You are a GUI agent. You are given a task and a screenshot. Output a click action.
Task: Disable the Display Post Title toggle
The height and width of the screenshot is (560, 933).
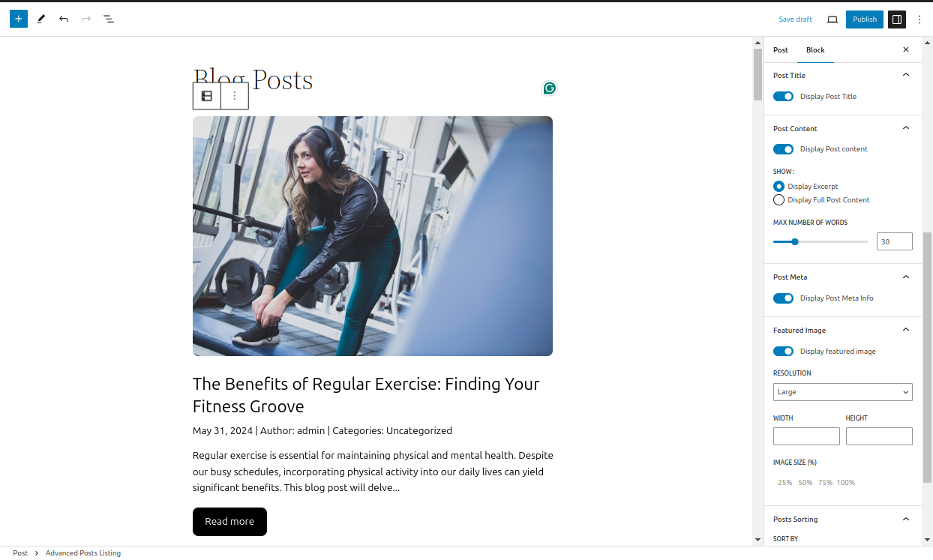(x=783, y=97)
